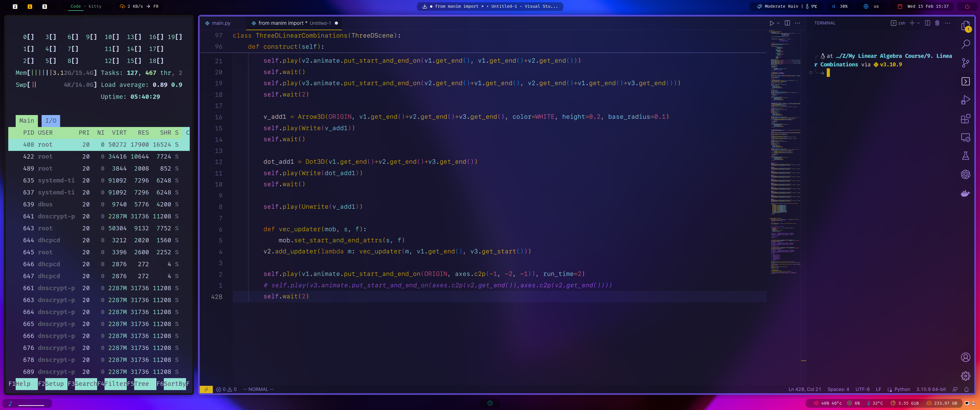
Task: Open the Extensions view
Action: (965, 118)
